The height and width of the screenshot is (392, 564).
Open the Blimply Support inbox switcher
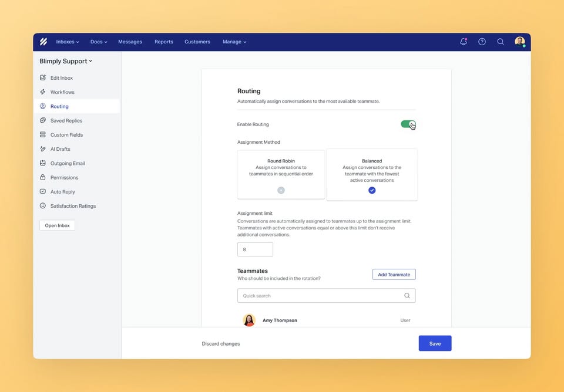click(x=66, y=61)
